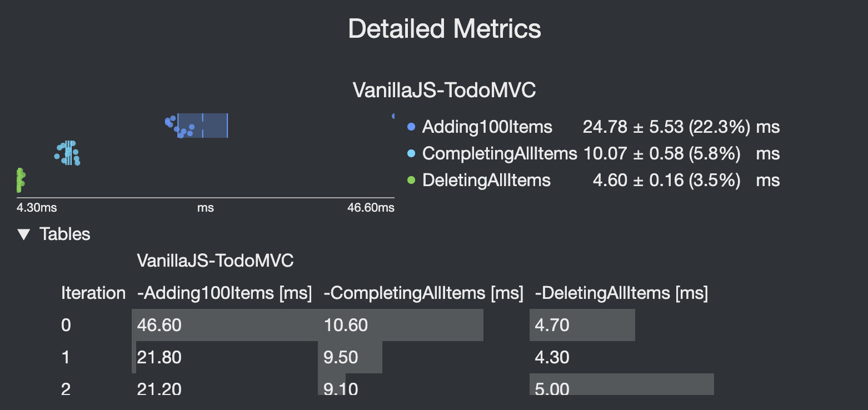The image size is (868, 410).
Task: Click the 46.60ms axis maximum label
Action: tap(371, 208)
